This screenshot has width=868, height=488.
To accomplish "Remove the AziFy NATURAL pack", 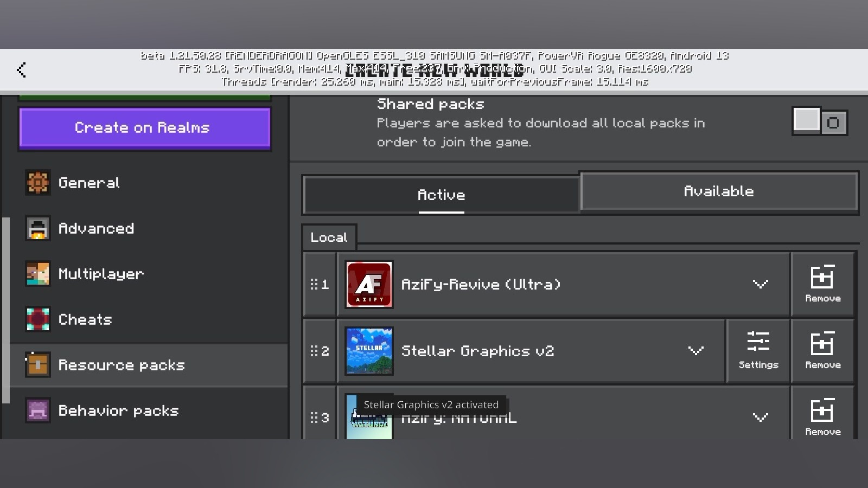I will pyautogui.click(x=822, y=413).
